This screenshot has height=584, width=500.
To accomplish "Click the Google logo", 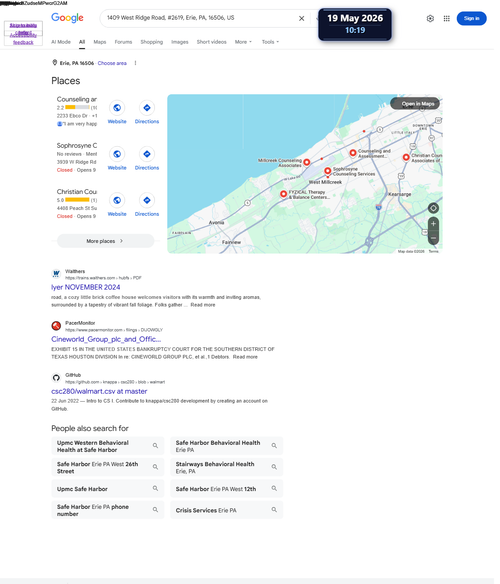I will click(67, 18).
